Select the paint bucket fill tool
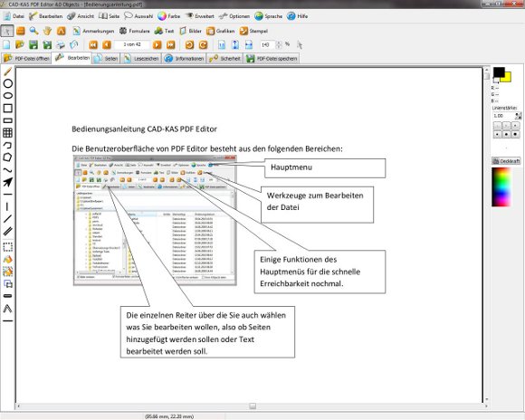Image resolution: width=525 pixels, height=420 pixels. (x=8, y=260)
